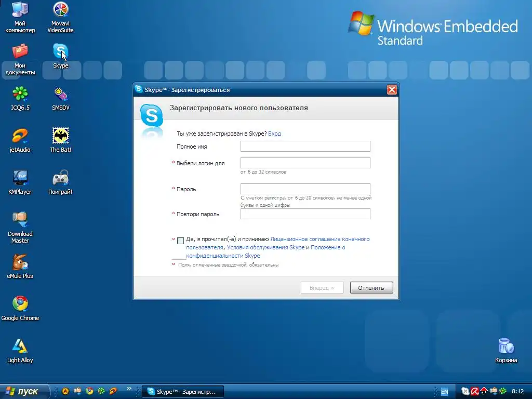Click the Skype tray status icon

click(465, 391)
